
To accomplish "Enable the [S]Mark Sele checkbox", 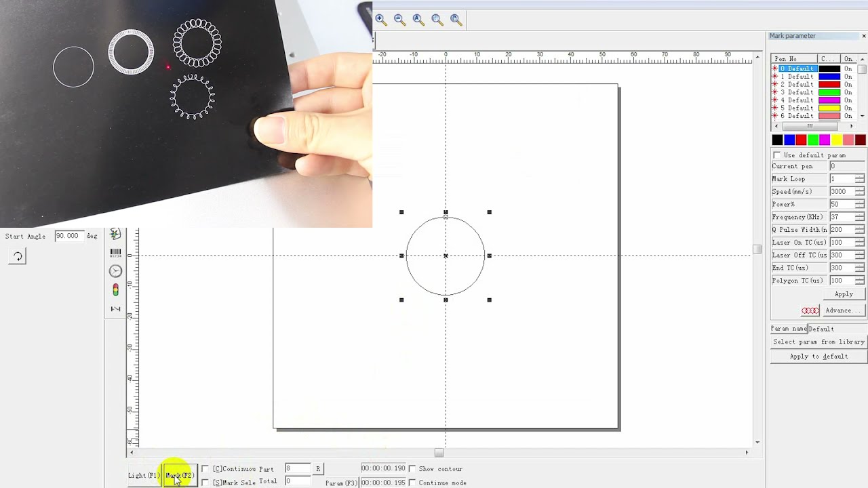I will (205, 483).
